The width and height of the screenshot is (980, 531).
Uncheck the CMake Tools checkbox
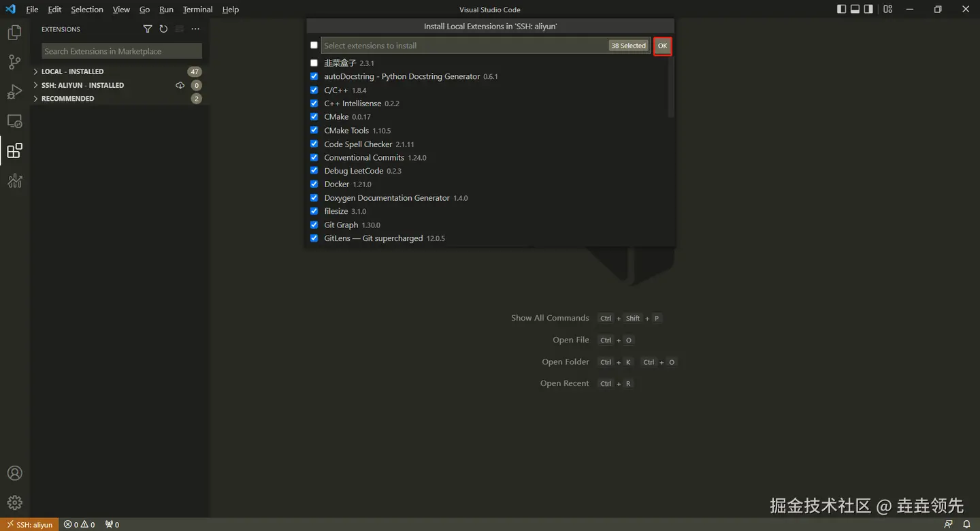314,130
